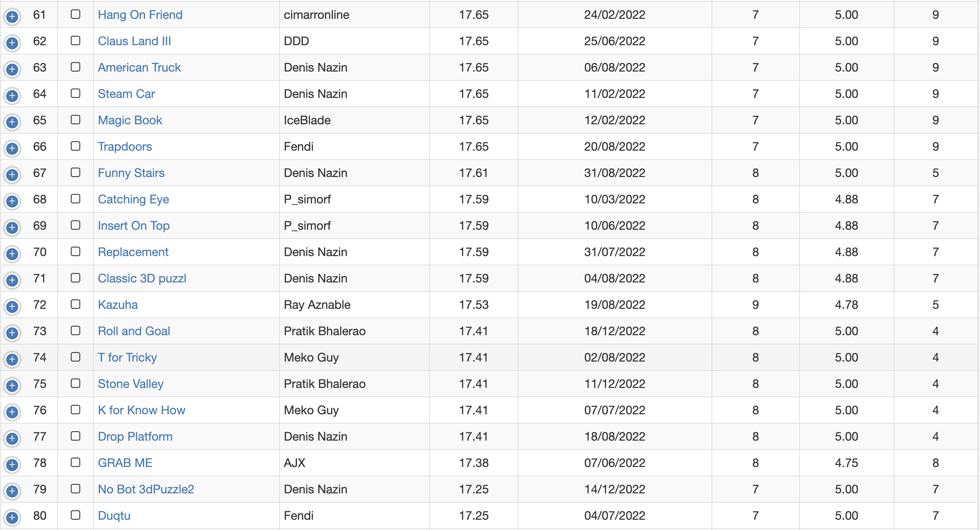980x530 pixels.
Task: Follow the K for Know How link
Action: [141, 410]
